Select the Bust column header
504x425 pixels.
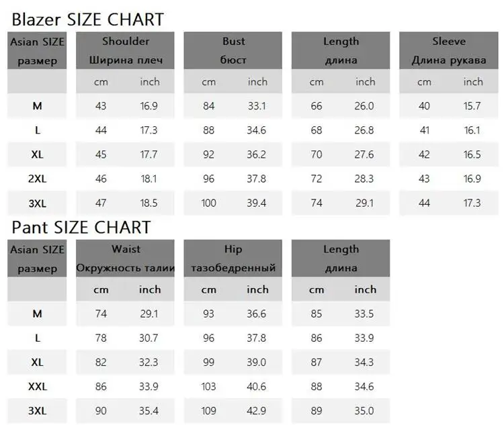233,50
